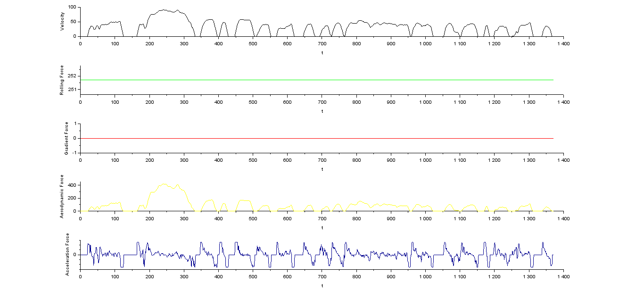The image size is (644, 291).
Task: Click the Gradient Force y-axis label
Action: click(67, 138)
